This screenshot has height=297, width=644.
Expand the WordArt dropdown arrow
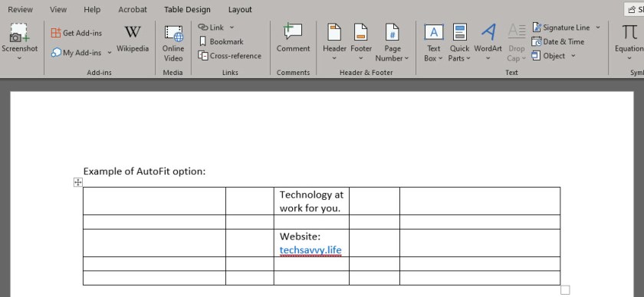pyautogui.click(x=488, y=58)
